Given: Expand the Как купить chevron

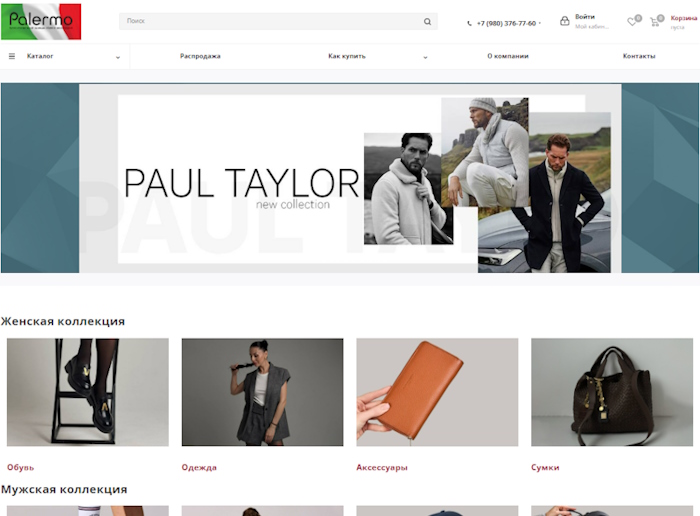Looking at the screenshot, I should click(425, 57).
